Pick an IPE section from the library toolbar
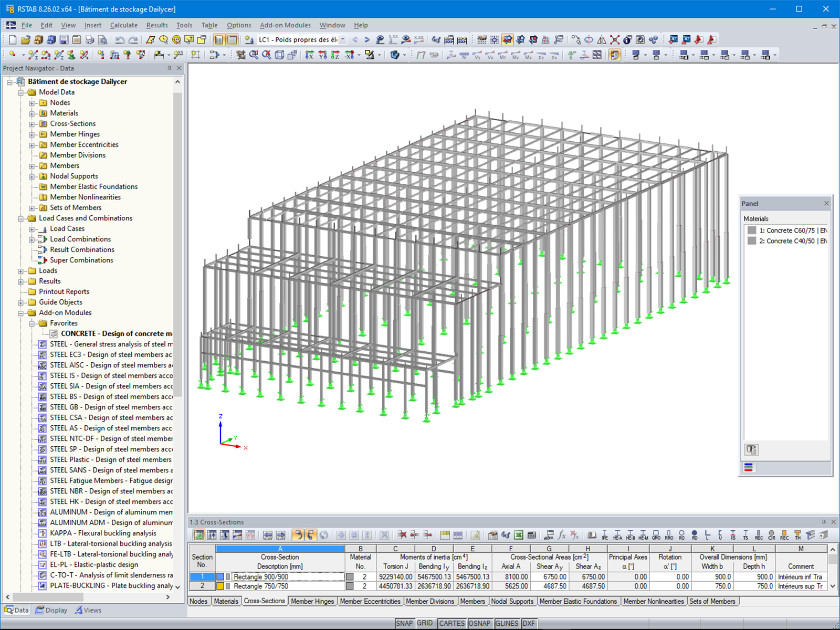Image resolution: width=840 pixels, height=630 pixels. (605, 534)
